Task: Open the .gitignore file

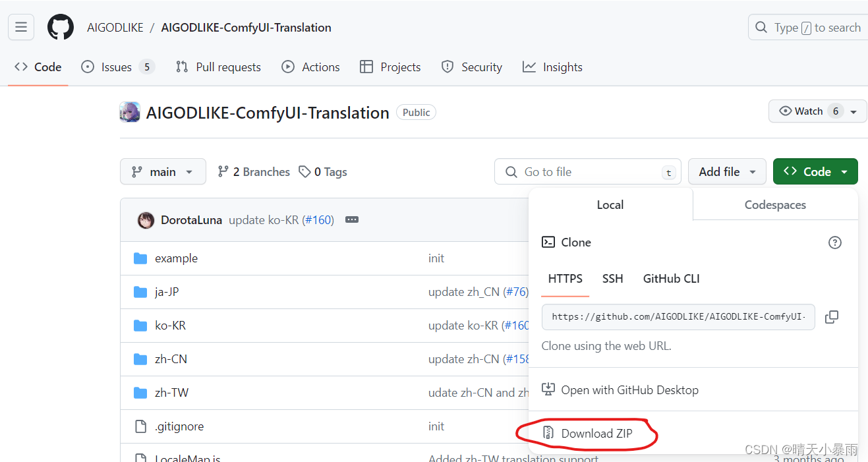Action: tap(179, 426)
